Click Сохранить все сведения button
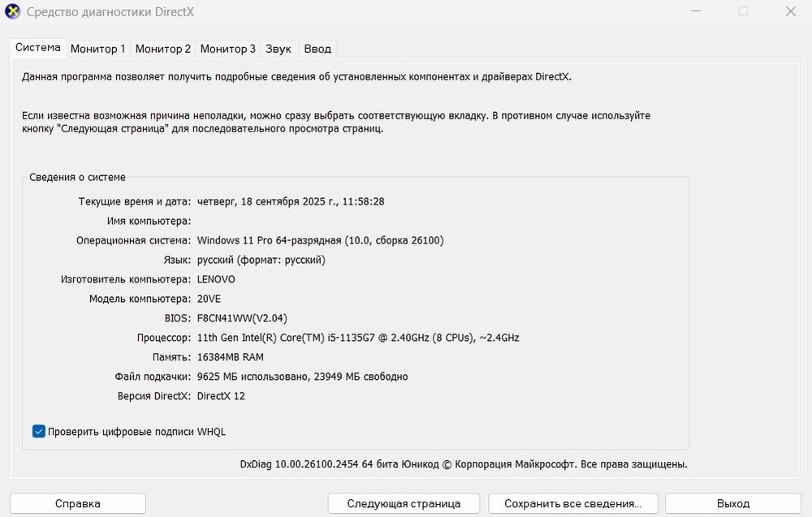The image size is (812, 517). coord(572,503)
